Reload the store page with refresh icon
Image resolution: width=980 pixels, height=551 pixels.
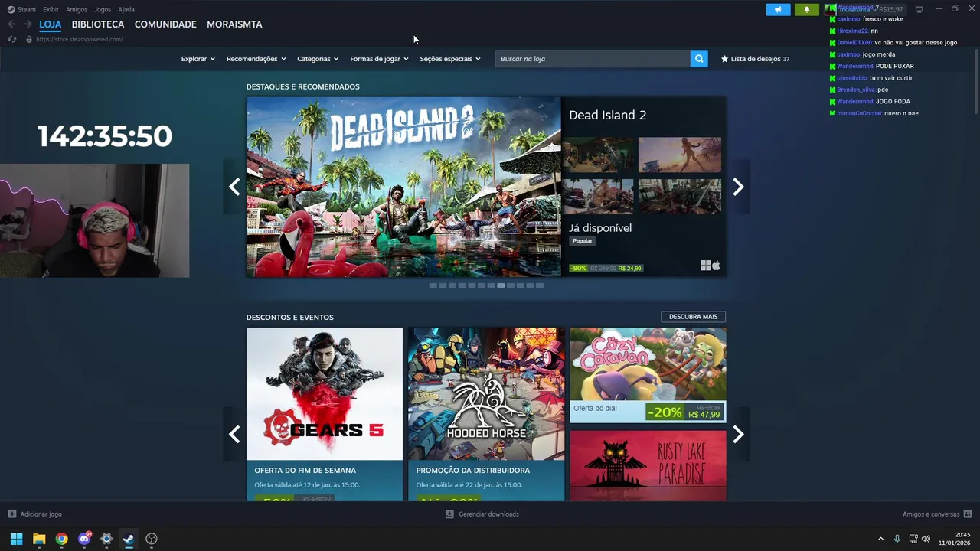[x=11, y=39]
